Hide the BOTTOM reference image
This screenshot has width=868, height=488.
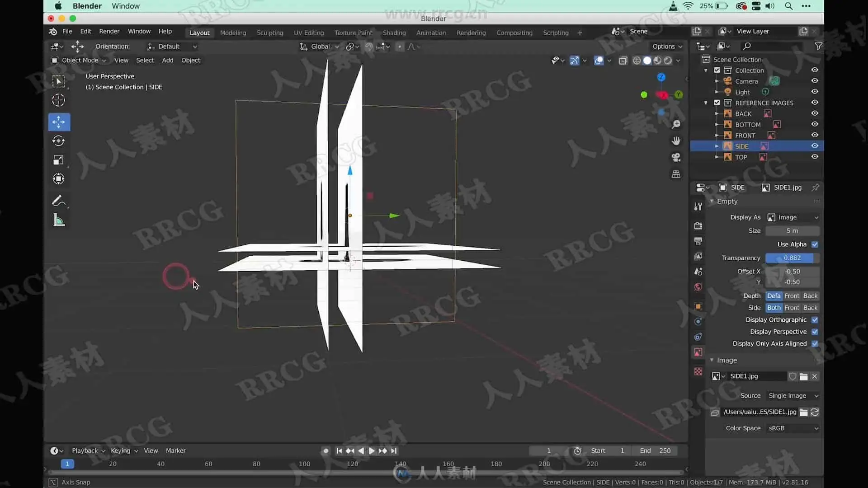815,124
